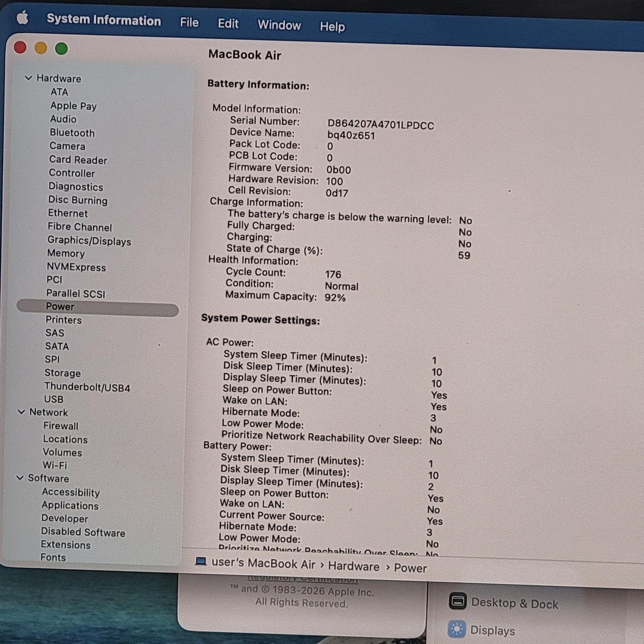Select Thunderbolt/USB4 in the sidebar

point(87,387)
